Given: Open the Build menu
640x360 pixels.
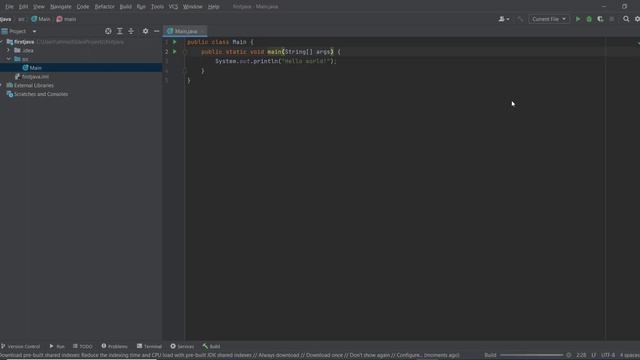Looking at the screenshot, I should tap(126, 7).
